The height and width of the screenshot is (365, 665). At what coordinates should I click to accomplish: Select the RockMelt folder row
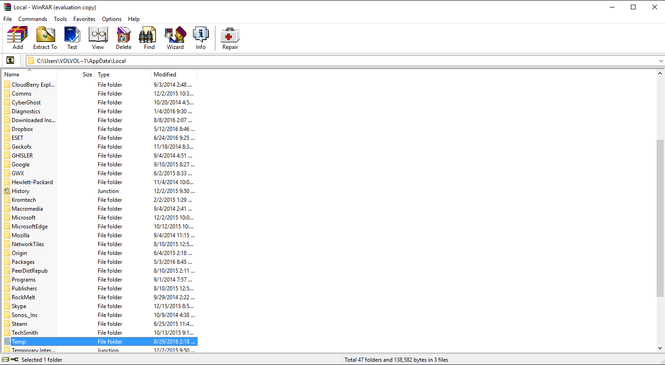(100, 298)
